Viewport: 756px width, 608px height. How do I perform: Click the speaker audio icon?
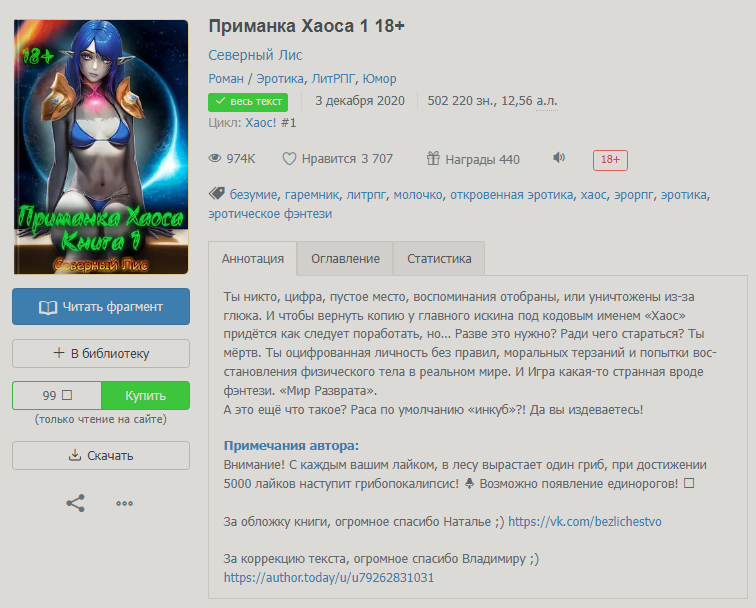point(559,158)
